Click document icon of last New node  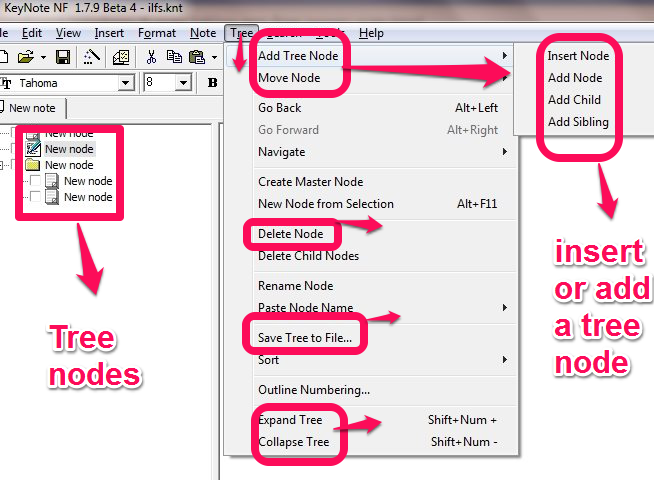coord(52,197)
